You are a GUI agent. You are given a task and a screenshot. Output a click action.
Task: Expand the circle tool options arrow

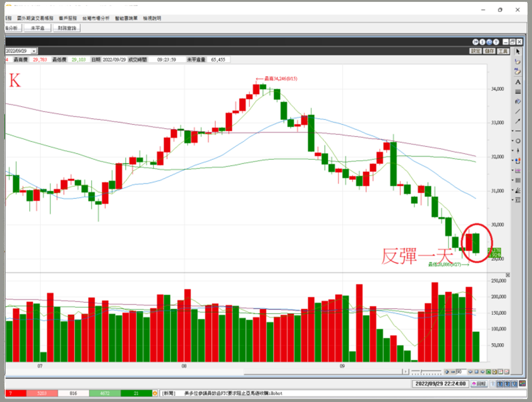coord(513,141)
